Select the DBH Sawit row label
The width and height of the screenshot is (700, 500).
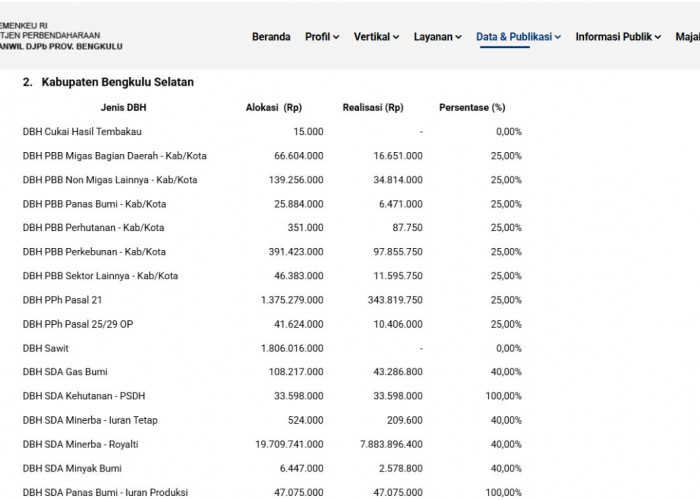coord(46,348)
